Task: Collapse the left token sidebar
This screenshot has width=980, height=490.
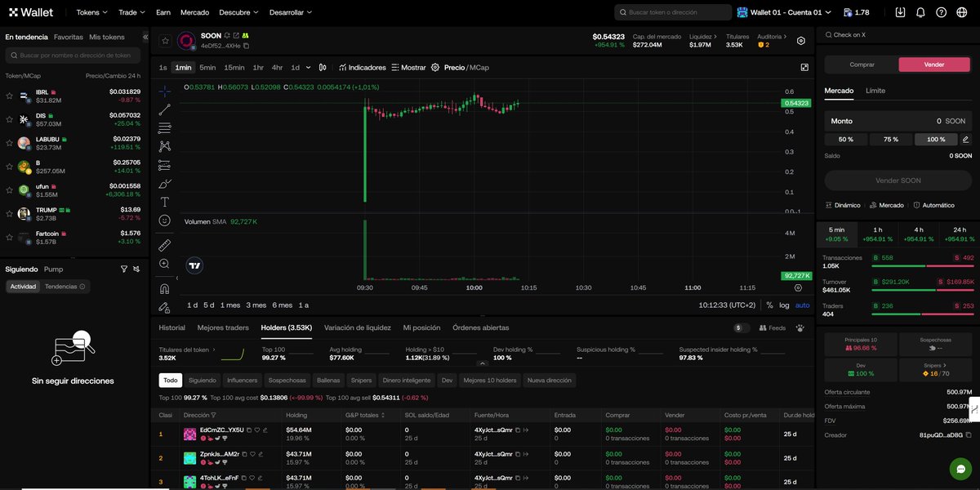Action: click(145, 37)
